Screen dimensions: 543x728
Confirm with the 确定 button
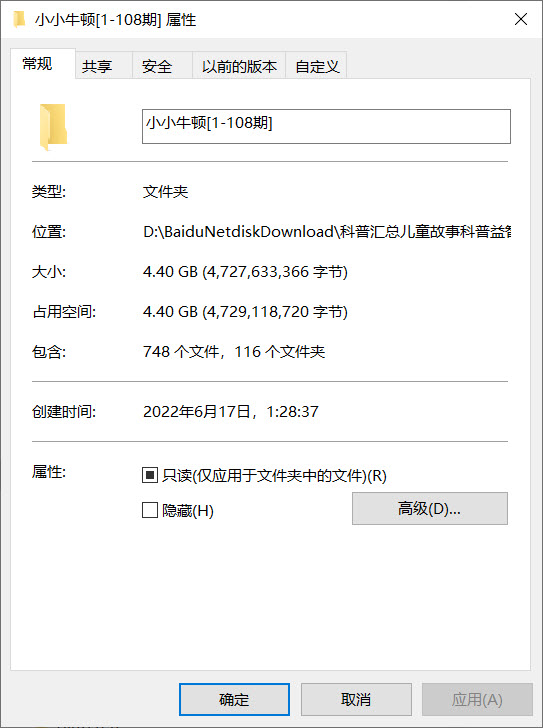click(x=234, y=699)
